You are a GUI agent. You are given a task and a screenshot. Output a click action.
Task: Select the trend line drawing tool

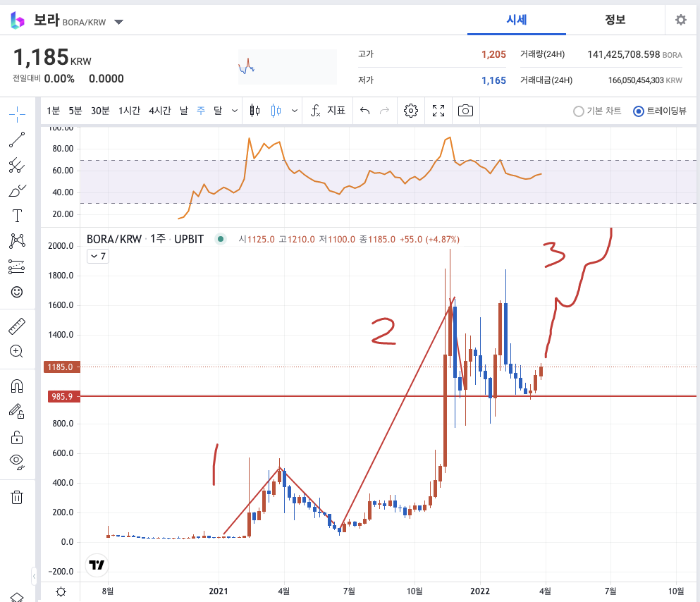click(17, 140)
